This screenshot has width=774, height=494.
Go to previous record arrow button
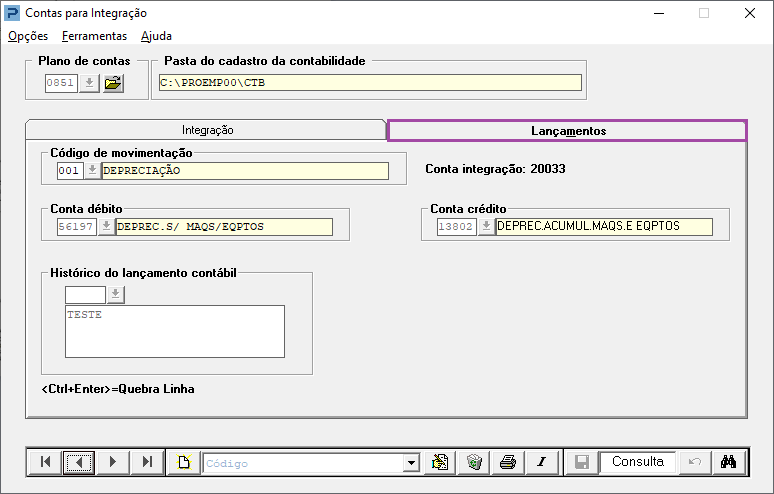pyautogui.click(x=79, y=462)
